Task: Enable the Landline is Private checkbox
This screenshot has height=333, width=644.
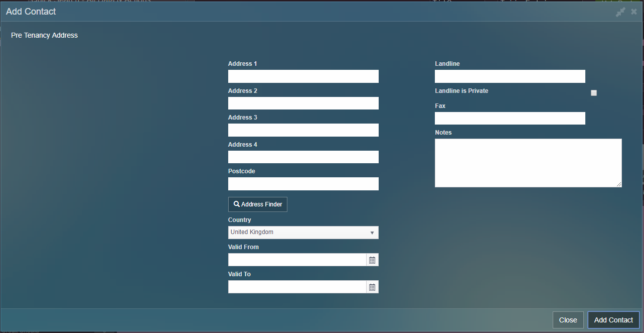Action: 594,93
